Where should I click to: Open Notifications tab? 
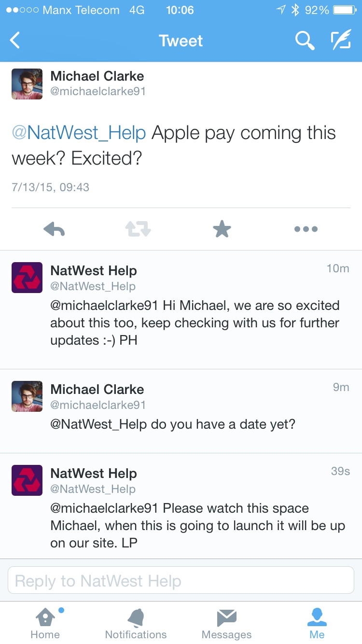(136, 623)
